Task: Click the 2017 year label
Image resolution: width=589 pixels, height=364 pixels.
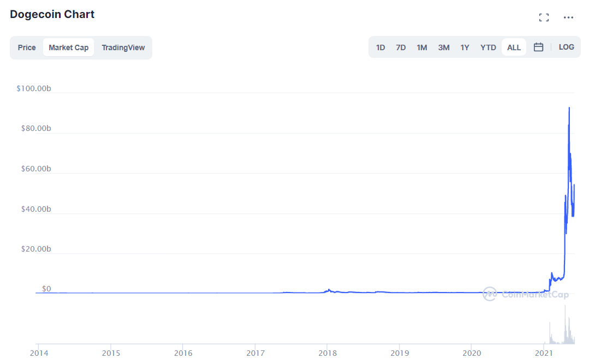Action: [255, 353]
